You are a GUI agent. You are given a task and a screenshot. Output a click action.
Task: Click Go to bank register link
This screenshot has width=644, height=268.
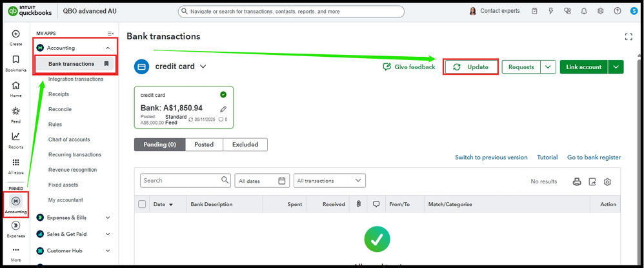[594, 158]
